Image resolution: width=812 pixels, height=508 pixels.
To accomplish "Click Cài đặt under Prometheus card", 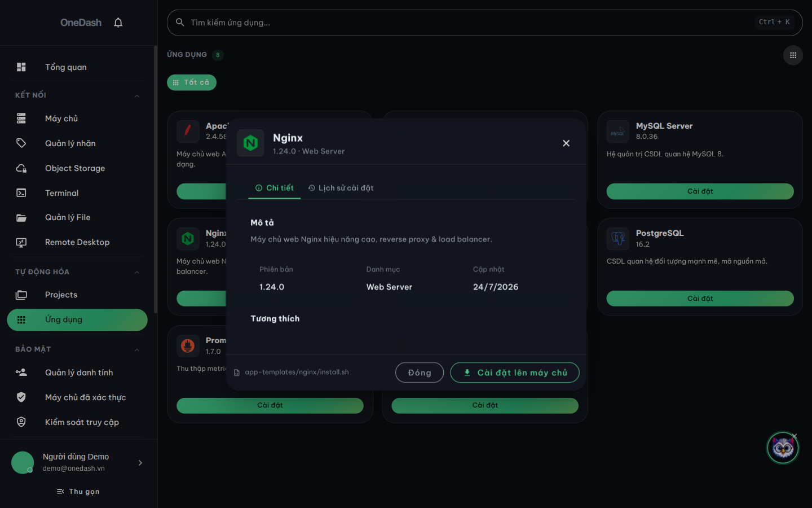I will (270, 405).
